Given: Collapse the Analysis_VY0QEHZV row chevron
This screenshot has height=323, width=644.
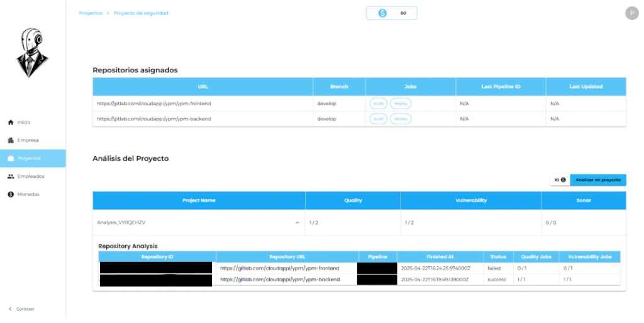Looking at the screenshot, I should pos(296,222).
